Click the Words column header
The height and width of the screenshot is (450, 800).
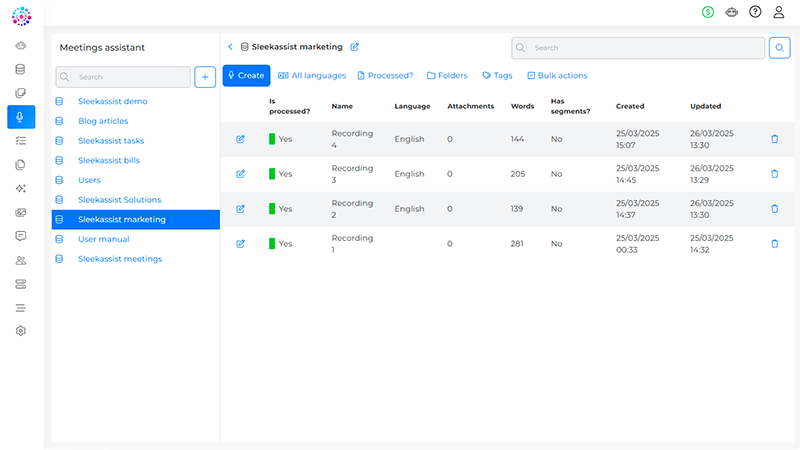(522, 106)
